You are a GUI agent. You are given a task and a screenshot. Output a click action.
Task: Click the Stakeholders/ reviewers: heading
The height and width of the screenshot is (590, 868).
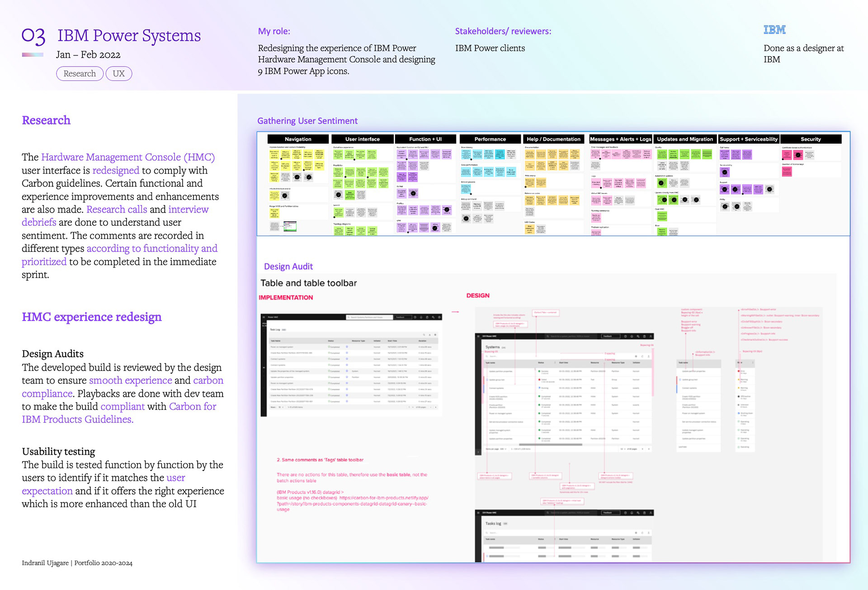(x=503, y=31)
